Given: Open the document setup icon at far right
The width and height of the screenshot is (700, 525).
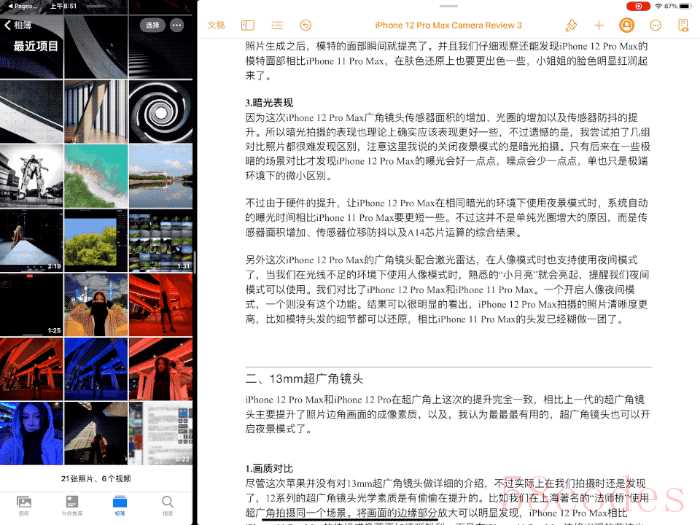Looking at the screenshot, I should [683, 25].
